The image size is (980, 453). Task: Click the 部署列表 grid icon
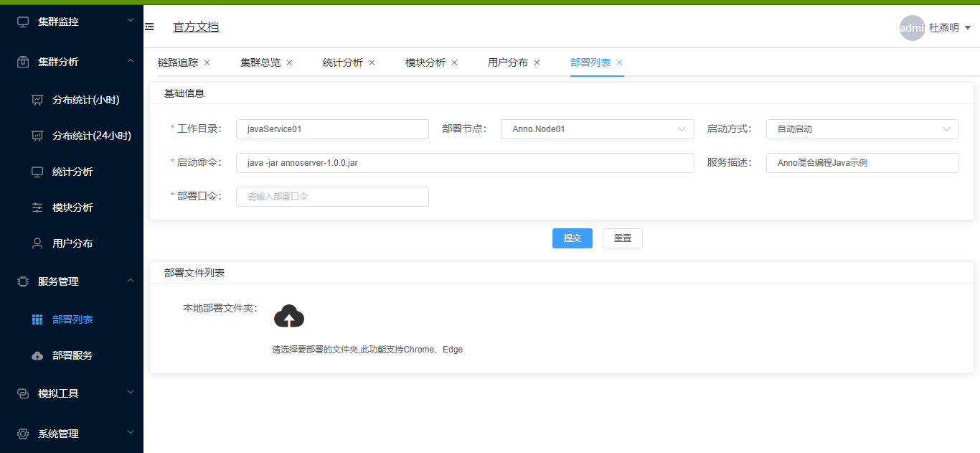(37, 319)
